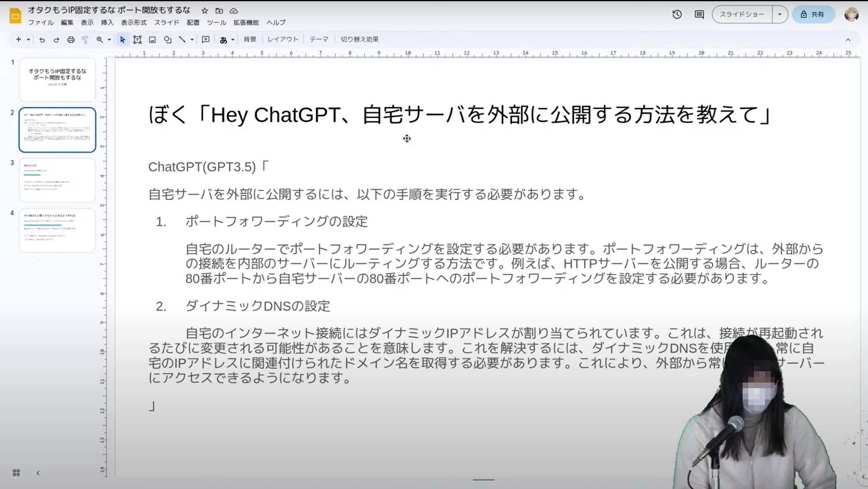Redo the last action
The image size is (868, 489).
point(56,39)
